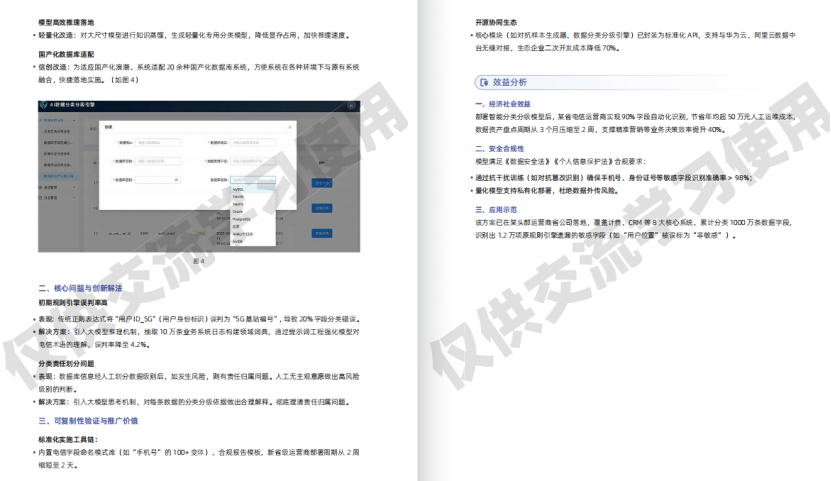This screenshot has height=481, width=831.
Task: Click the 一、经济社会效益 heading
Action: click(503, 103)
